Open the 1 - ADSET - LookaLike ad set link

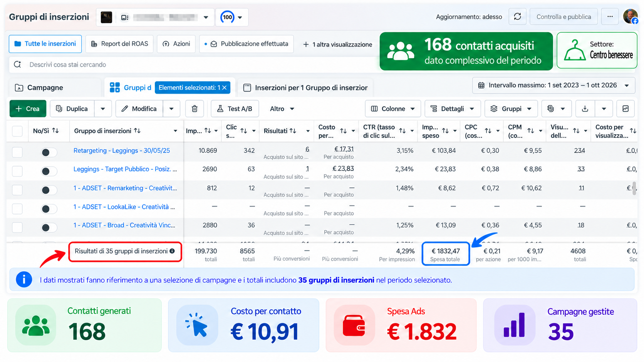[124, 207]
